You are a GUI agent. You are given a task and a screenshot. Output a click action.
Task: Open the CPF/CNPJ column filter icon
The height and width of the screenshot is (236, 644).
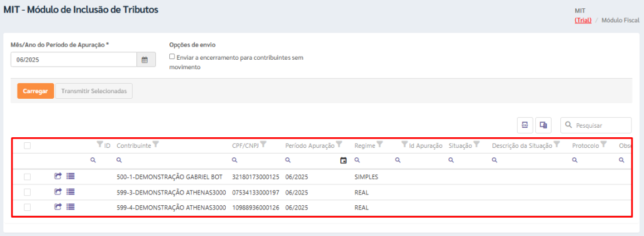click(264, 144)
